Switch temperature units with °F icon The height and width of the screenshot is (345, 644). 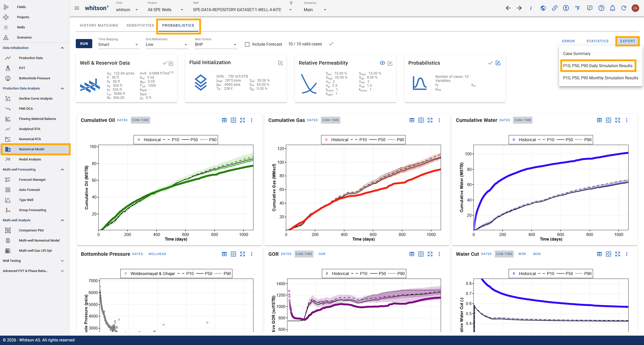(577, 8)
